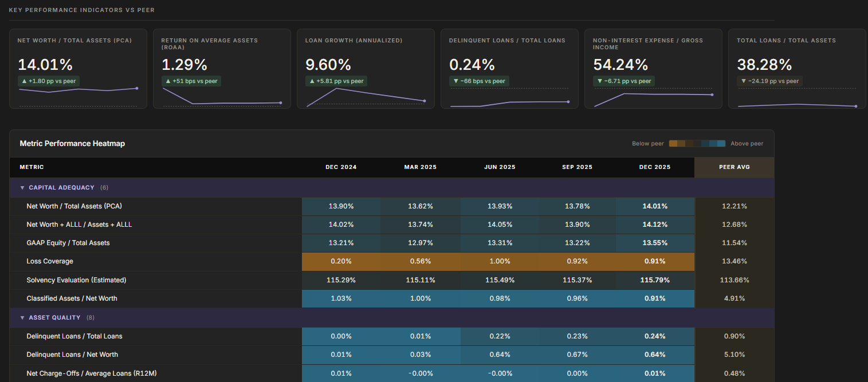Select the SEP 2025 column header
The height and width of the screenshot is (382, 868).
[x=576, y=167]
